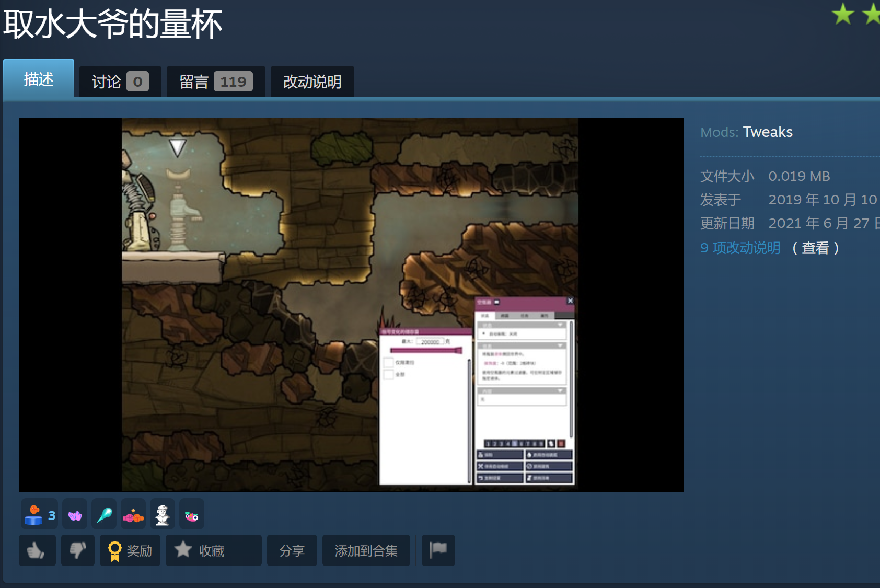
Task: Report this item with the flag icon
Action: (438, 550)
